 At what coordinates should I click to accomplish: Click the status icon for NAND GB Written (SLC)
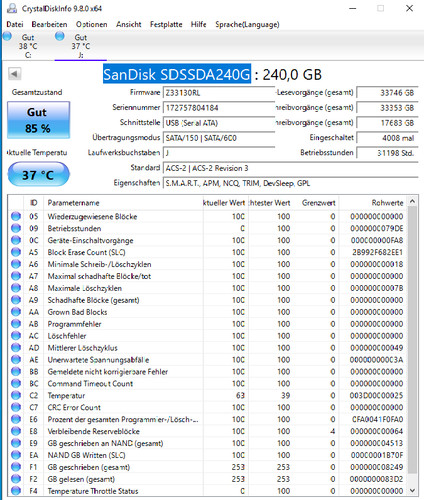[x=16, y=455]
